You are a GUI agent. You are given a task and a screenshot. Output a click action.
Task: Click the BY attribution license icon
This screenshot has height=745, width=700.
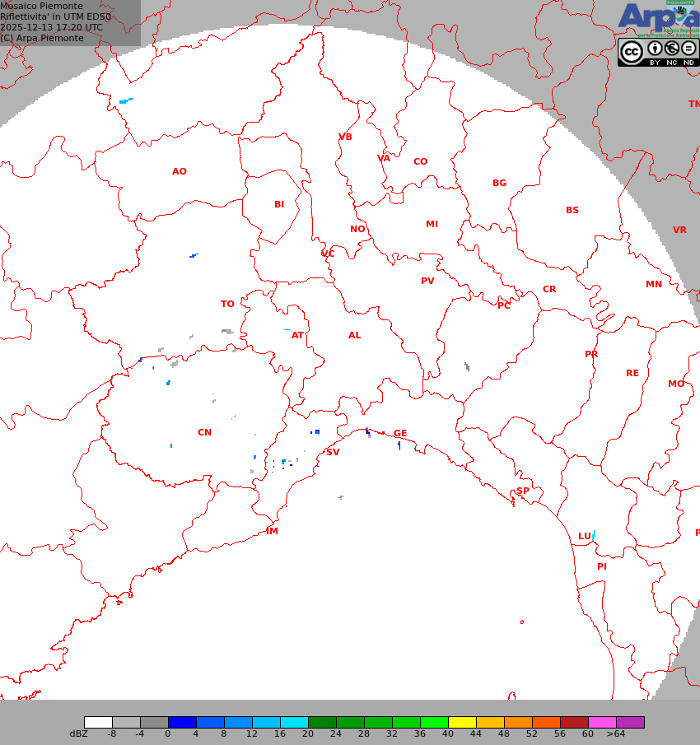[655, 49]
